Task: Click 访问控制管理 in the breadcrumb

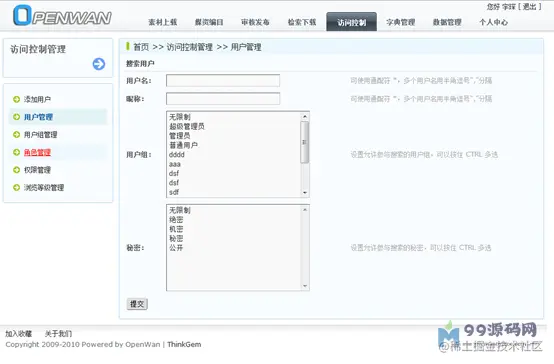Action: click(190, 47)
